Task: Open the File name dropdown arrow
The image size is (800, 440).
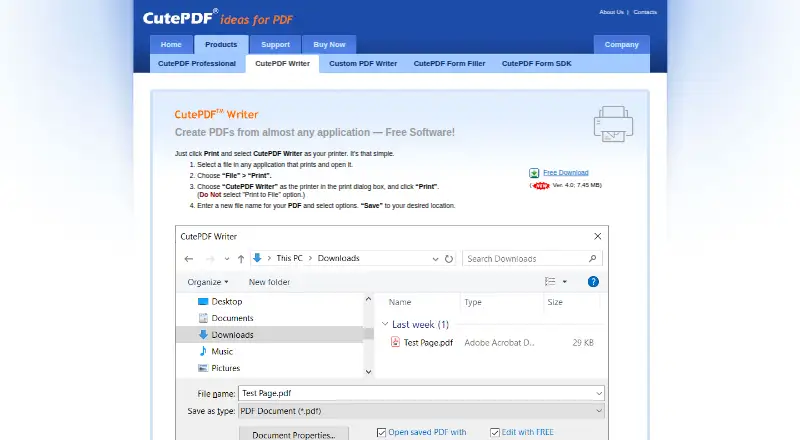Action: pos(599,394)
